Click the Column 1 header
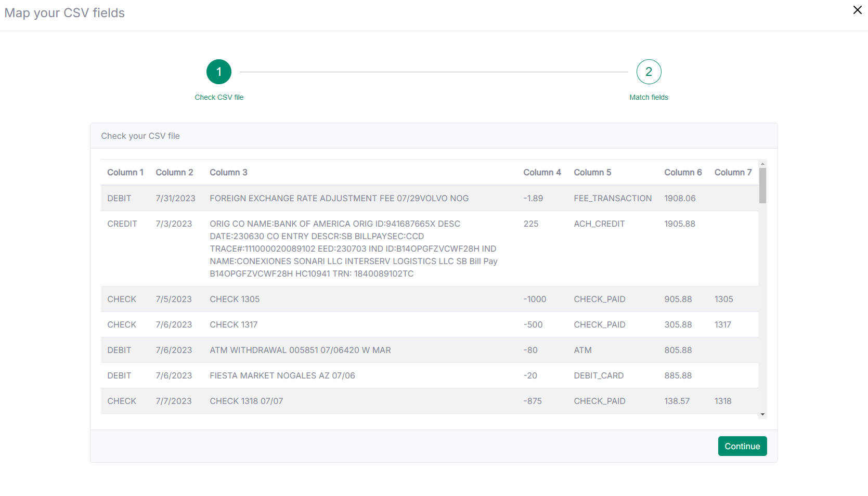868x496 pixels. [x=125, y=173]
